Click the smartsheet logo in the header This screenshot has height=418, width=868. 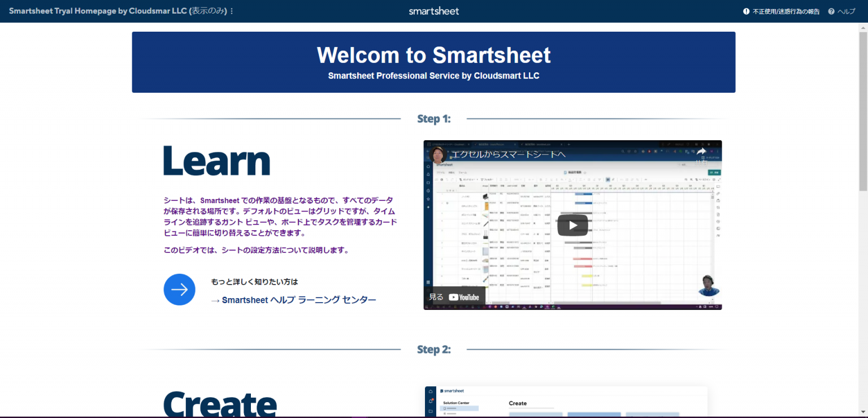433,11
